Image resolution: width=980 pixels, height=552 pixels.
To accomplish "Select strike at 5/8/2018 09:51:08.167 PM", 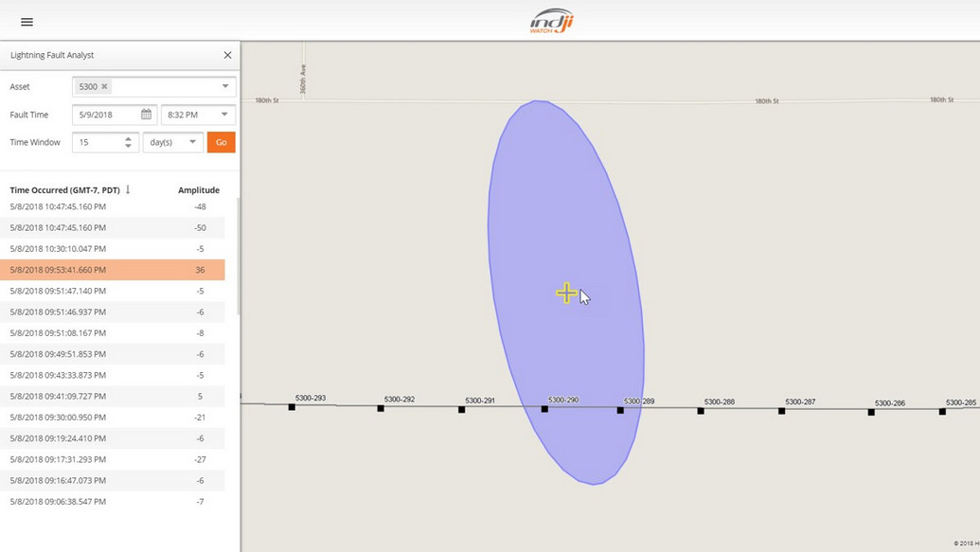I will pos(113,333).
